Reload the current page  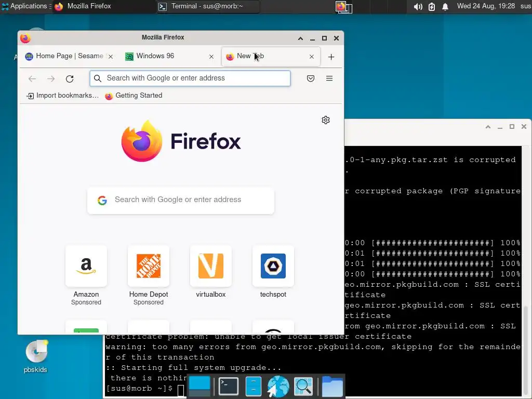[x=70, y=79]
